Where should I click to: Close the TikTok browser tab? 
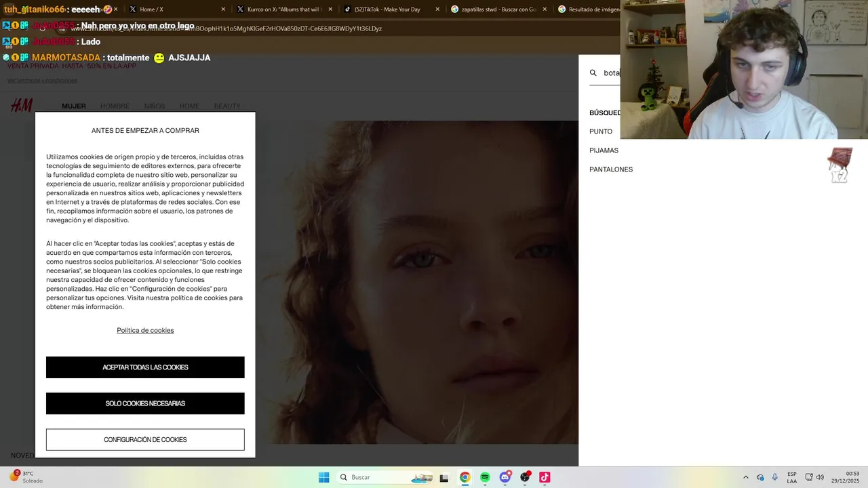click(x=437, y=9)
